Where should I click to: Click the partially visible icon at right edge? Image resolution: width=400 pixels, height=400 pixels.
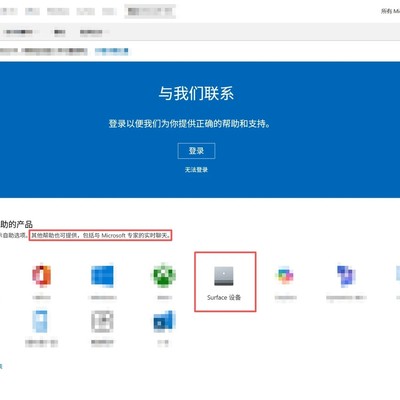click(x=398, y=275)
